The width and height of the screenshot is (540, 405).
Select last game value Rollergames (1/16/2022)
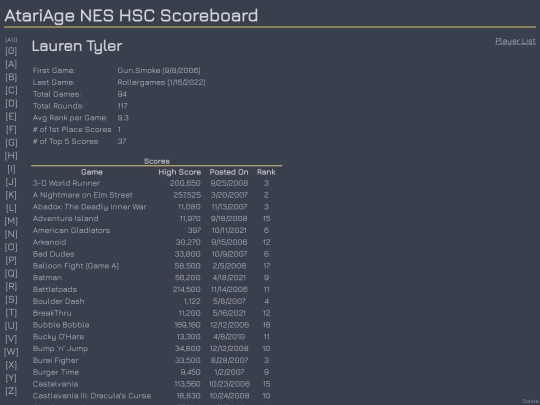pos(161,82)
